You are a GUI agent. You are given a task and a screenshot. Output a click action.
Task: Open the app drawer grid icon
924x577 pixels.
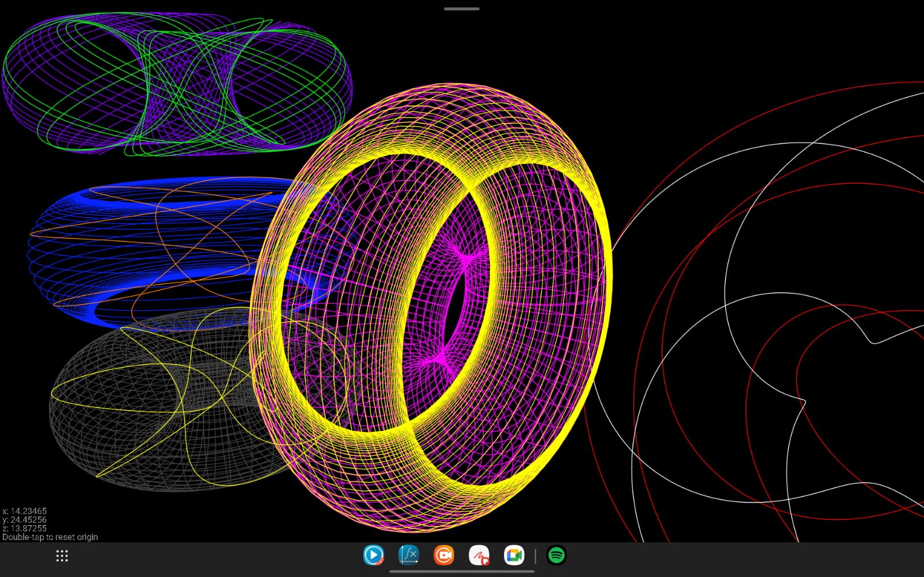click(62, 556)
